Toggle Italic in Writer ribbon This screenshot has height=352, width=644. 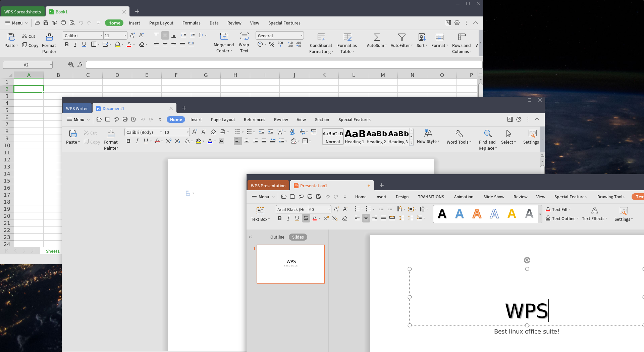137,141
